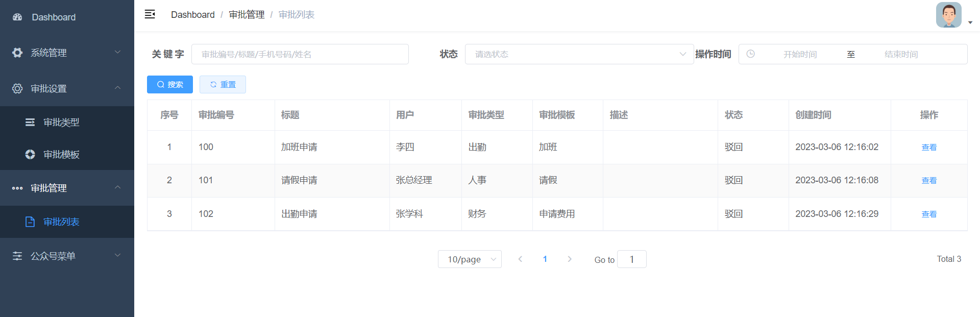This screenshot has width=980, height=317.
Task: Click the Dashboard gauge icon in sidebar
Action: [17, 17]
